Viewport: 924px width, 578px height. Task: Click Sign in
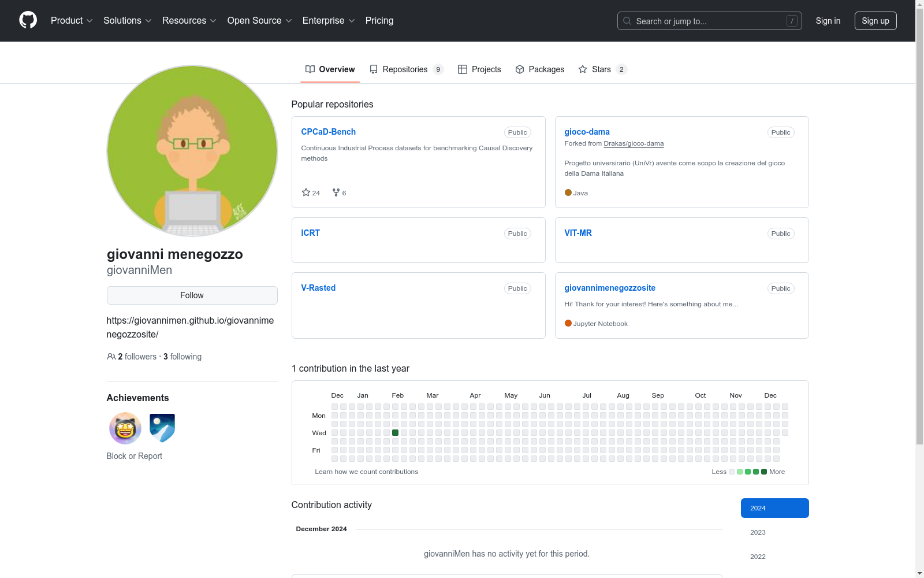click(x=828, y=21)
